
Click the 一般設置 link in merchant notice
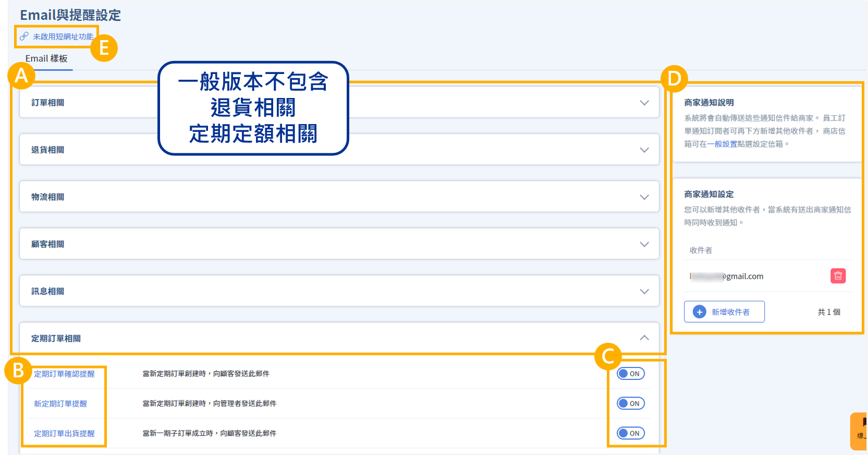(722, 144)
